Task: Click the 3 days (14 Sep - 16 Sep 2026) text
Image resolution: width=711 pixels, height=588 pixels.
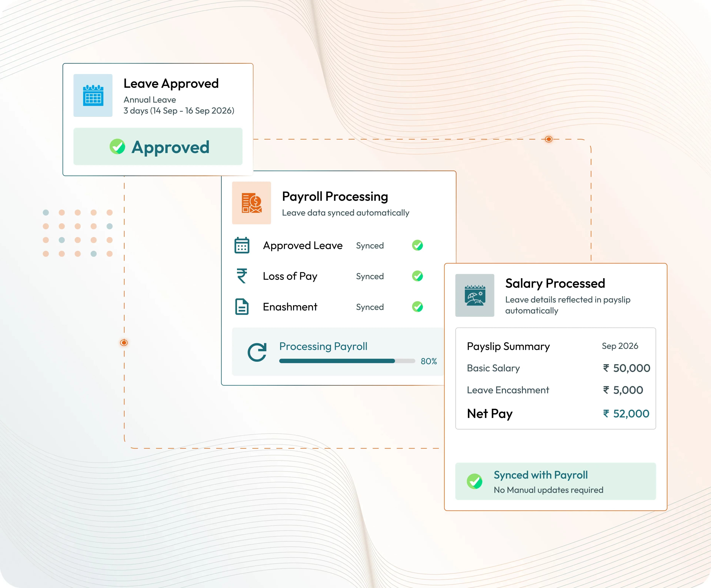Action: pos(179,111)
